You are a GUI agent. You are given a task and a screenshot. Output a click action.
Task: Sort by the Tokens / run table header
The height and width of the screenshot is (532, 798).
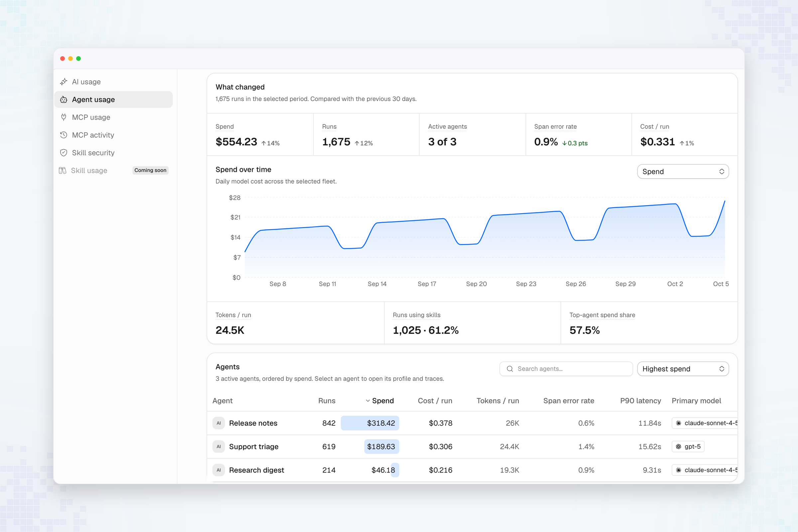coord(498,401)
